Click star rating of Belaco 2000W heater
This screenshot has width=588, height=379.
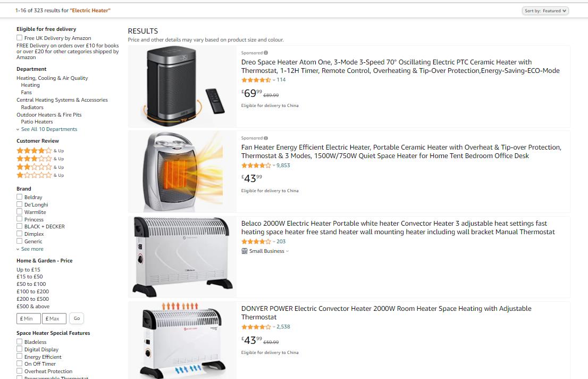[x=256, y=242]
